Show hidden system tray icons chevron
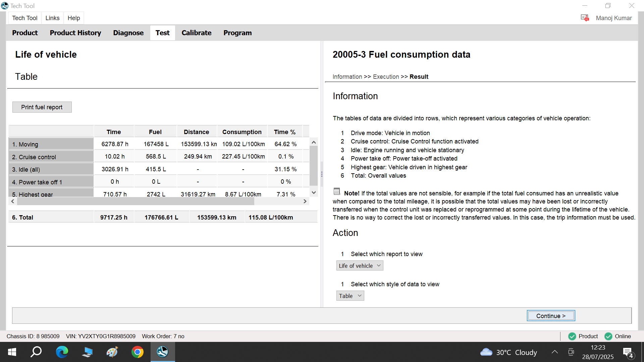Screen dimensions: 644x362 pos(555,352)
